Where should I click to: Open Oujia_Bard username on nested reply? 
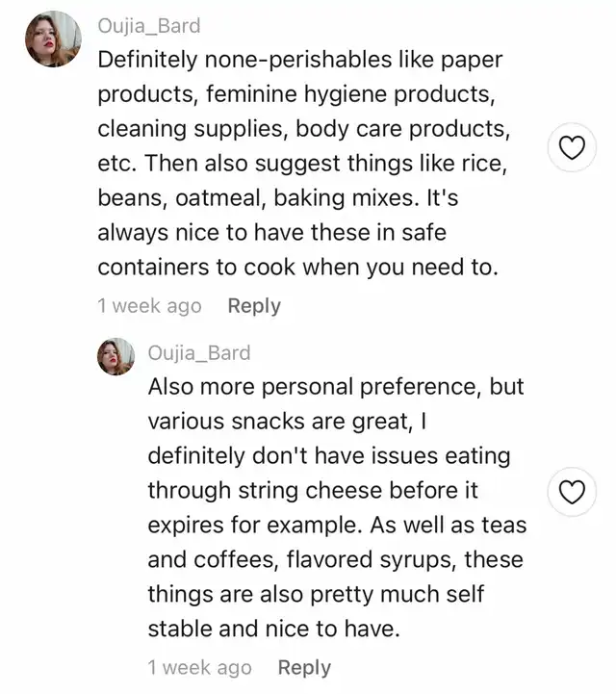coord(199,352)
